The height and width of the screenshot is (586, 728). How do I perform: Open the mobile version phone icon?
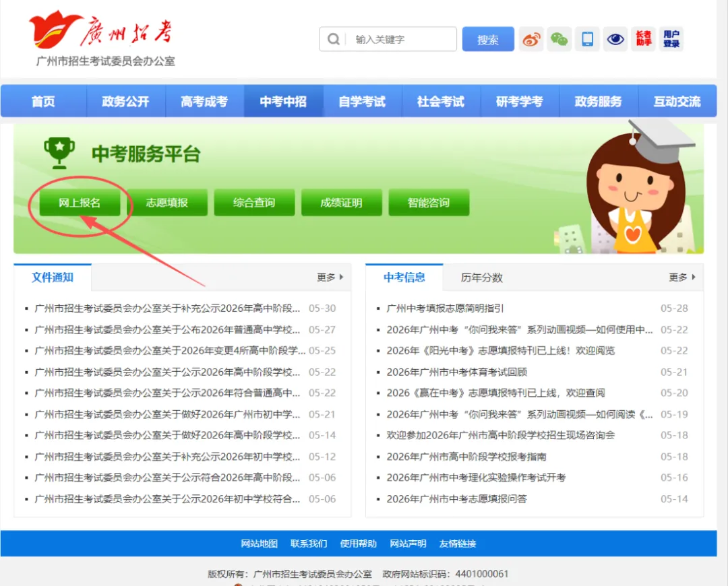[587, 39]
